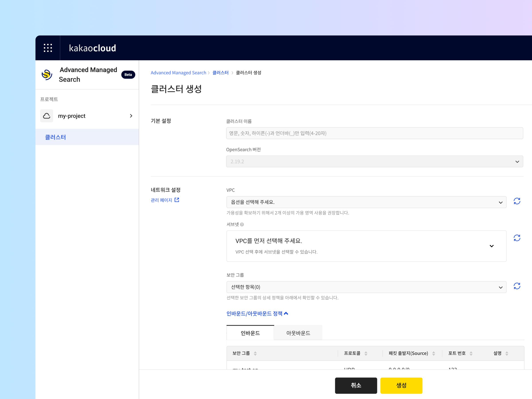Click the cloud icon next to my-project
Viewport: 532px width, 399px height.
coord(47,116)
